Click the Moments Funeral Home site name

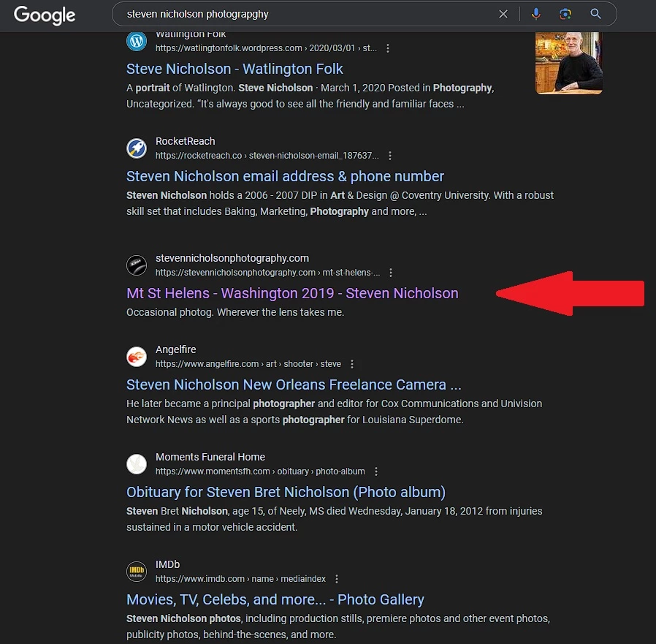[210, 457]
